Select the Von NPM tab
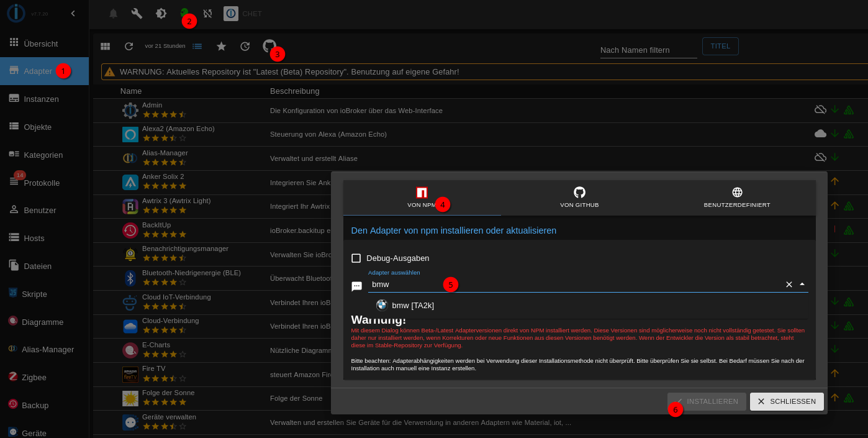The height and width of the screenshot is (438, 868). pyautogui.click(x=422, y=198)
